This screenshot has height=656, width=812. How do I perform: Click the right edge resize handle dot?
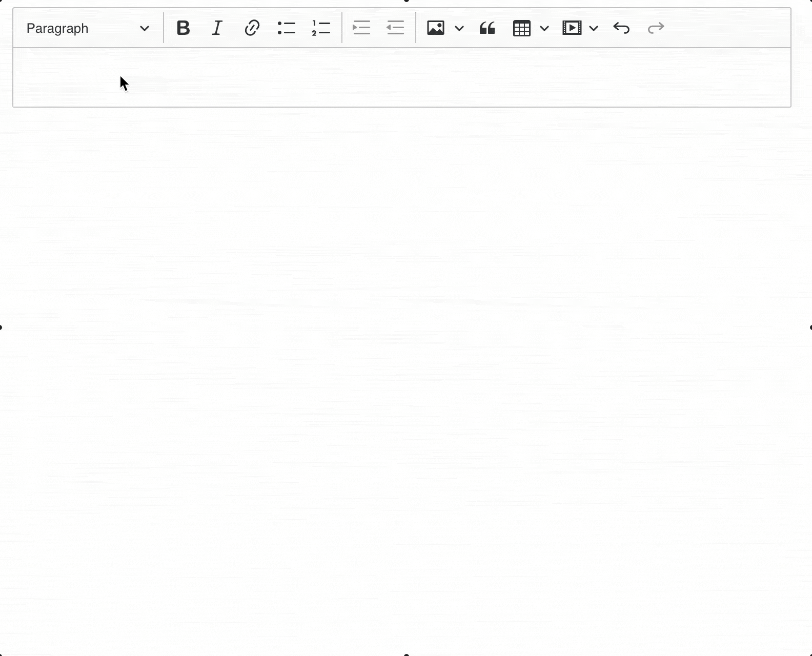pyautogui.click(x=810, y=327)
